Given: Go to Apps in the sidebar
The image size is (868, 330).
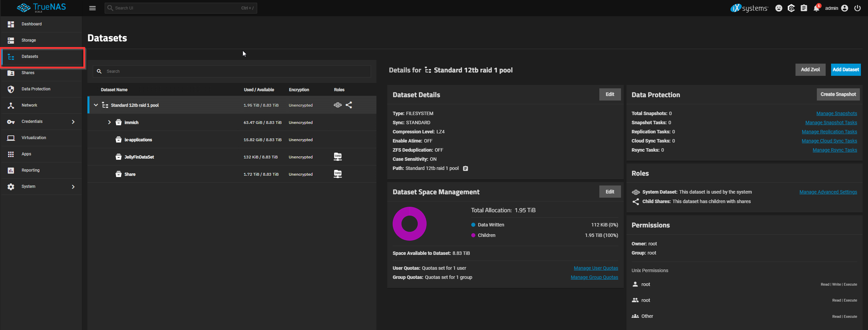Looking at the screenshot, I should (x=26, y=154).
